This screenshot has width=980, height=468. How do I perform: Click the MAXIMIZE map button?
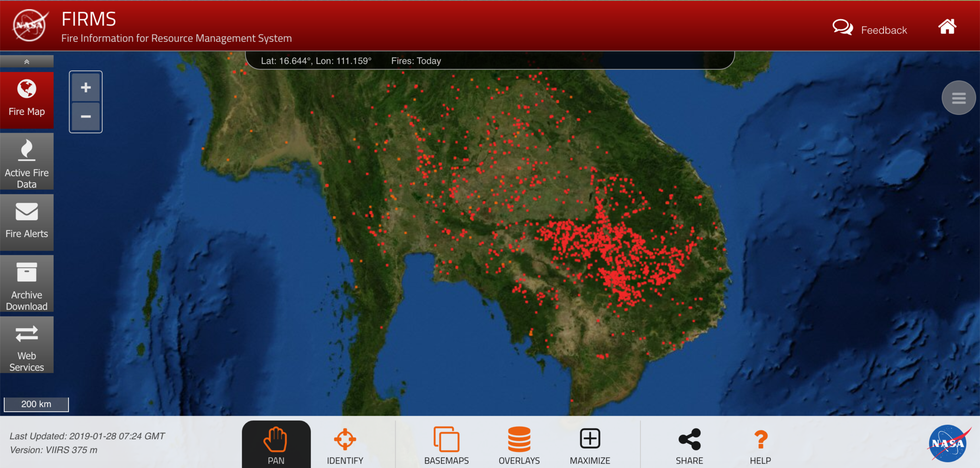coord(590,445)
